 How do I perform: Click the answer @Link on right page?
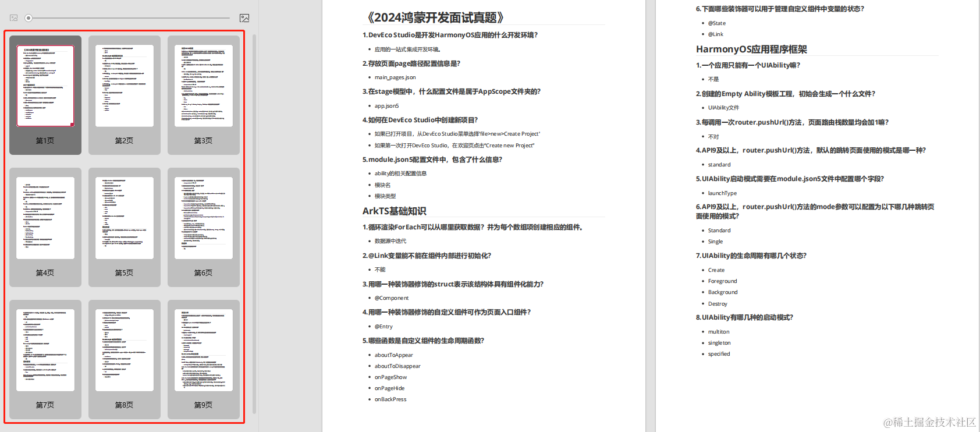coord(716,34)
